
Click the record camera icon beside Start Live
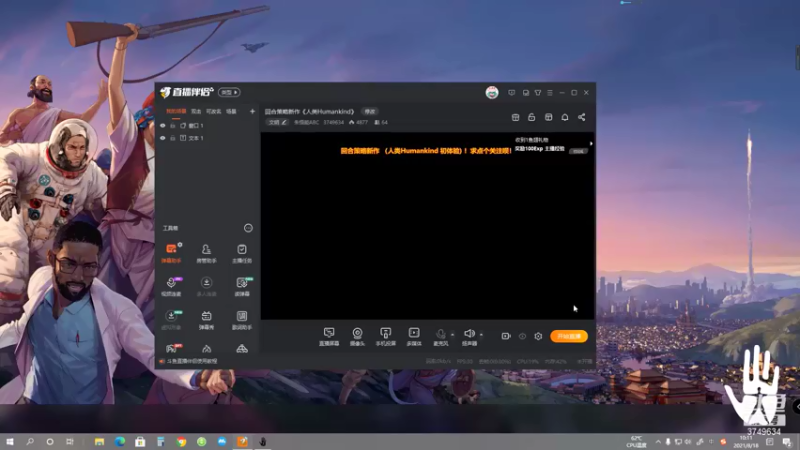tap(506, 336)
